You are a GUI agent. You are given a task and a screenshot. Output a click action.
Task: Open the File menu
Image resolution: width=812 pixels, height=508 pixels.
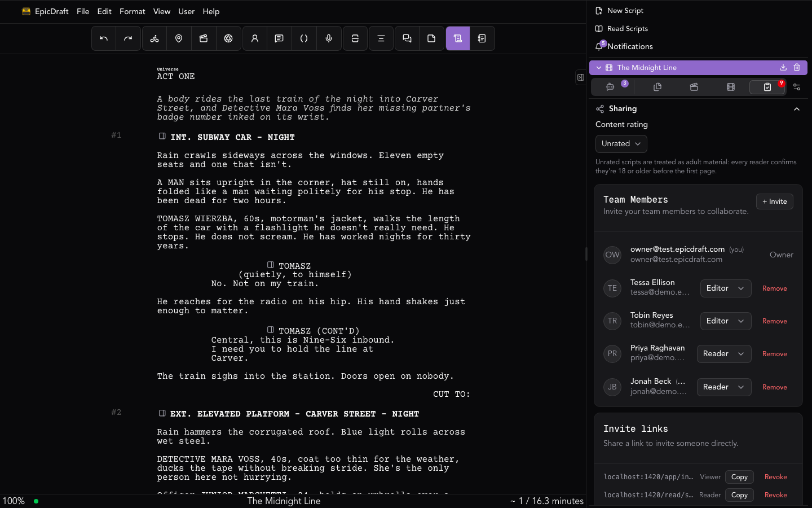click(83, 11)
